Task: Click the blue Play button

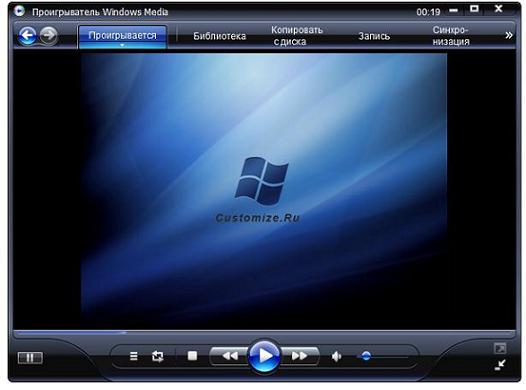Action: 264,356
